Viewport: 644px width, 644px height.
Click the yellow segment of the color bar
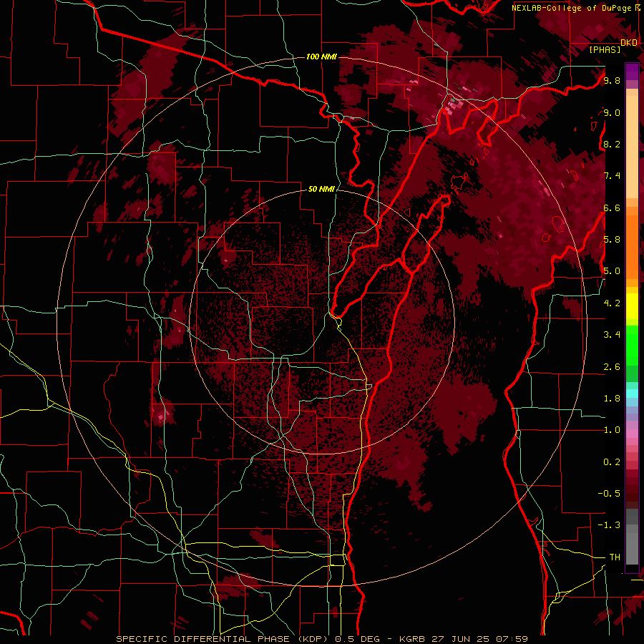click(x=632, y=306)
